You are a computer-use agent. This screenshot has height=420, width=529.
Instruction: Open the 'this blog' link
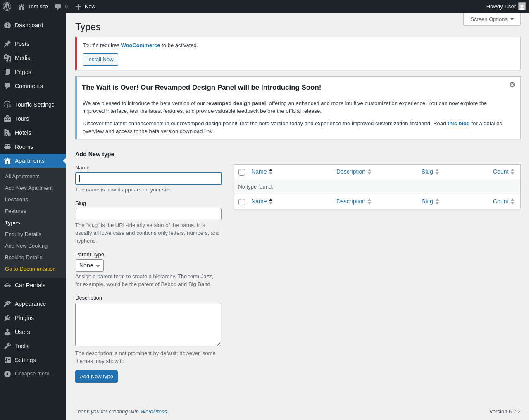tap(458, 124)
